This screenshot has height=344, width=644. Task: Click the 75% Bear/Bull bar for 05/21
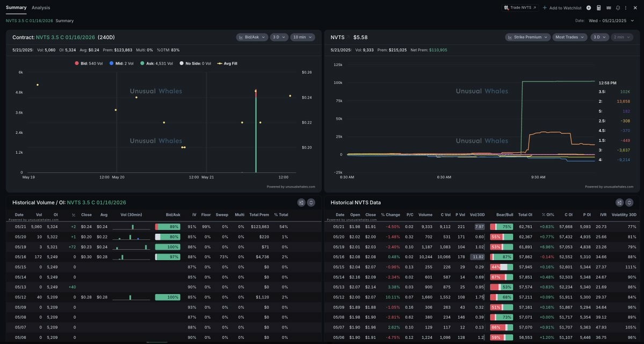click(x=502, y=227)
